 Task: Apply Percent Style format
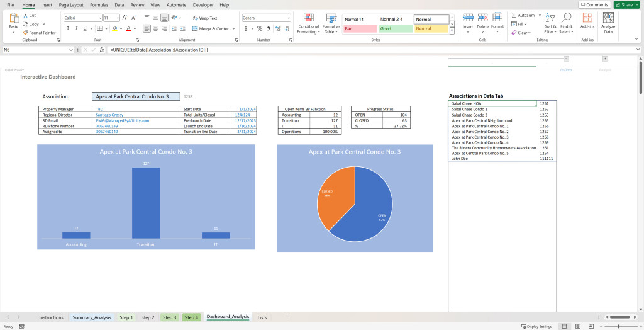coord(260,28)
